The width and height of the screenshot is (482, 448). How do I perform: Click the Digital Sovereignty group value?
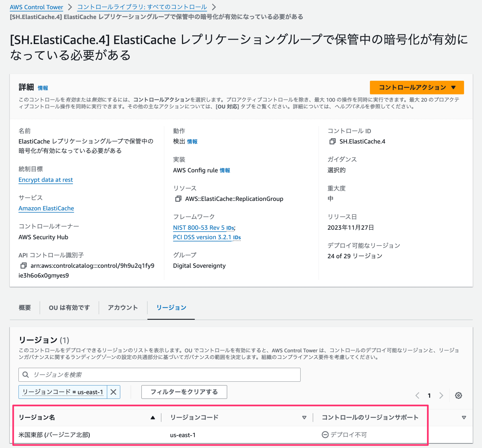pos(199,266)
